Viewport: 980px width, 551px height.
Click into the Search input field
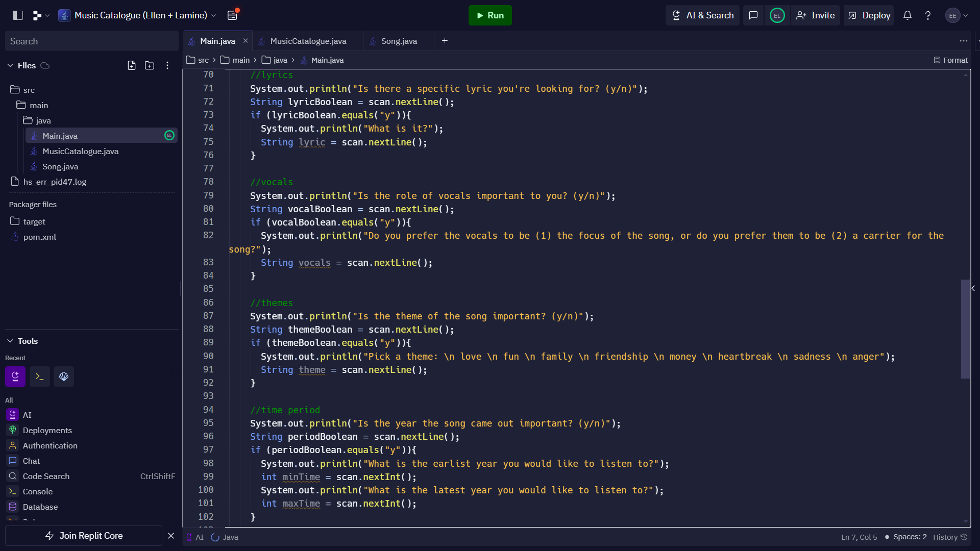[92, 41]
